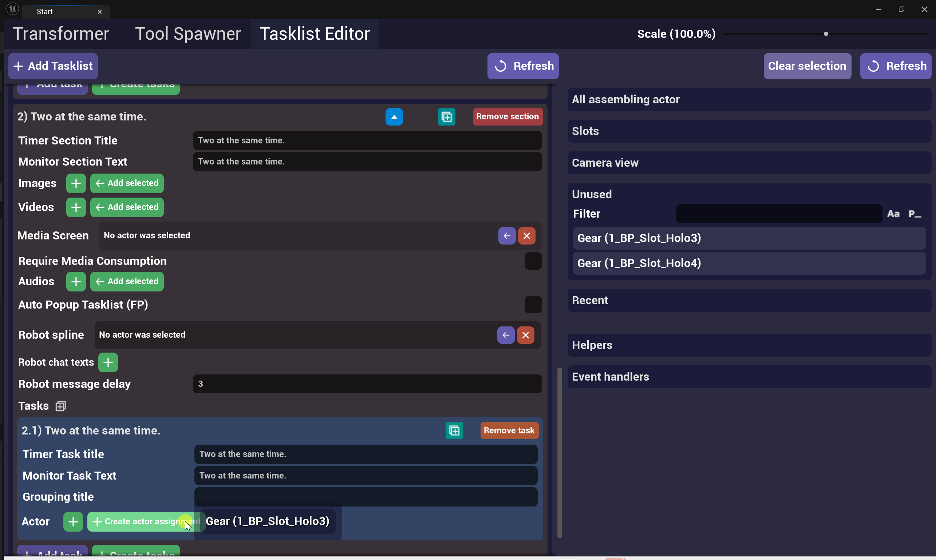The image size is (936, 560).
Task: Click the add-task icon beside Tasks label
Action: coord(60,406)
